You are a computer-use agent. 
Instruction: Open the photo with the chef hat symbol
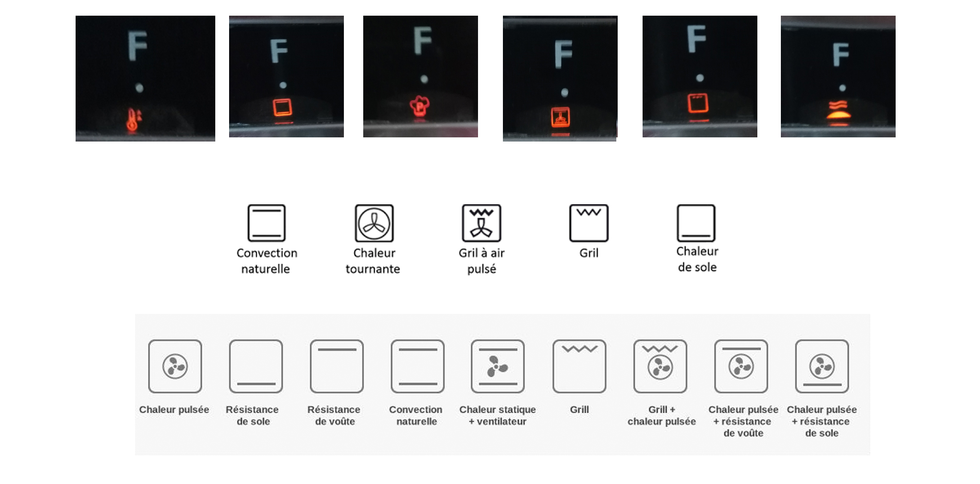pos(420,77)
